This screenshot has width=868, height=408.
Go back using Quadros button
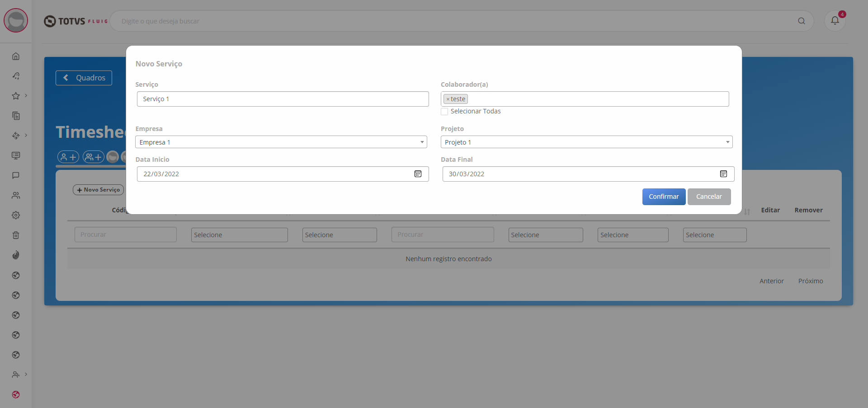coord(84,78)
